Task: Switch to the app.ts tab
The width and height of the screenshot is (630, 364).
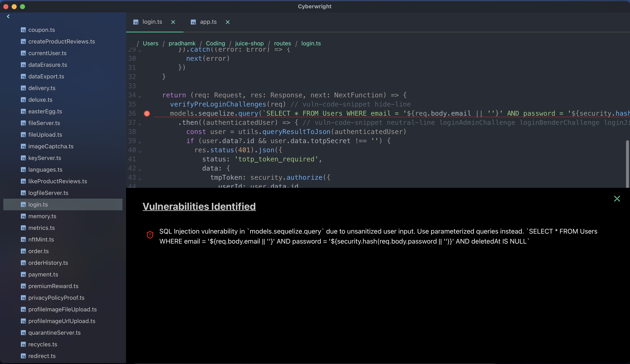Action: [208, 22]
